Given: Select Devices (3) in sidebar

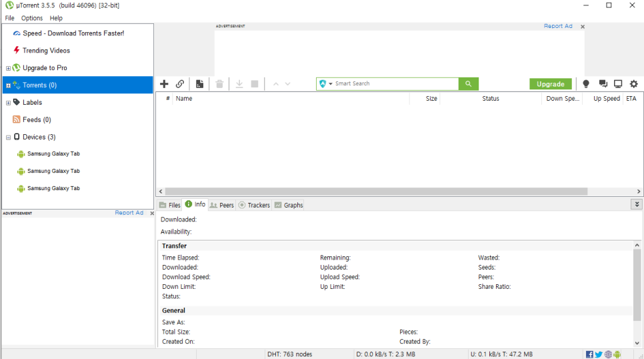Looking at the screenshot, I should 39,137.
